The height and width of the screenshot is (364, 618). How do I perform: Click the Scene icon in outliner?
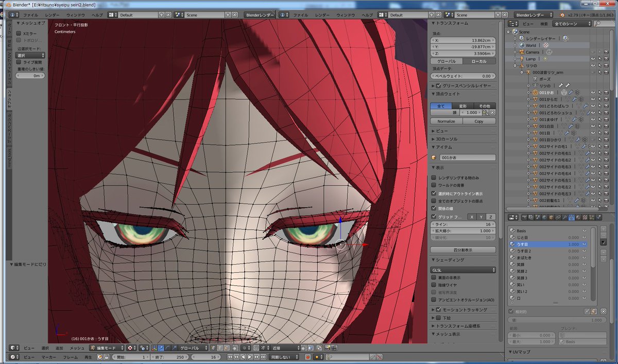[515, 31]
